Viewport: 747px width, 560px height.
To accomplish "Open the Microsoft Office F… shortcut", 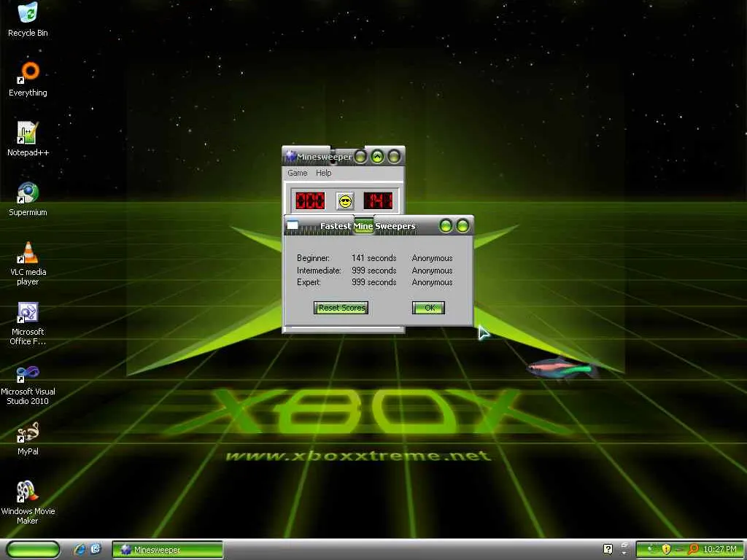I will pos(28,324).
